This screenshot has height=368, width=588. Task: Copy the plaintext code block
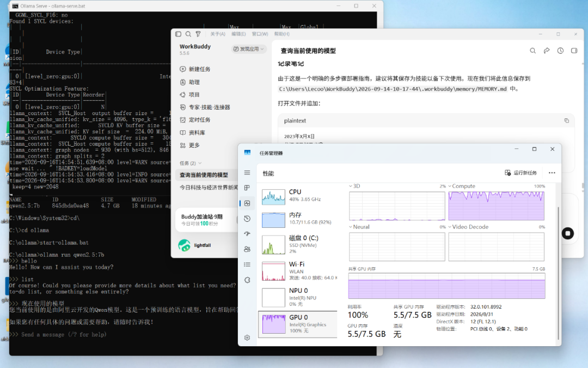567,120
